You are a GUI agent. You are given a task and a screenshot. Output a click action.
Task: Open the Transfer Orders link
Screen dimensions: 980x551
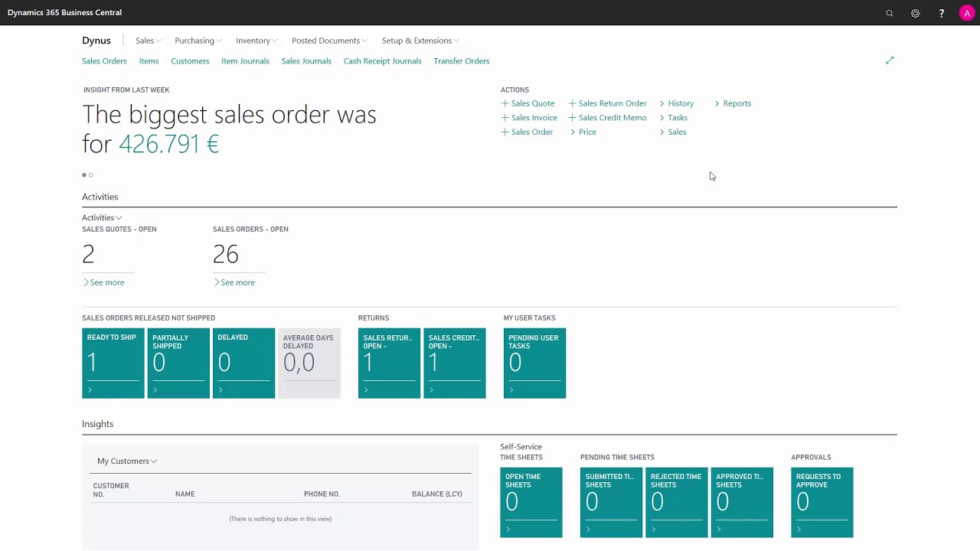(461, 61)
